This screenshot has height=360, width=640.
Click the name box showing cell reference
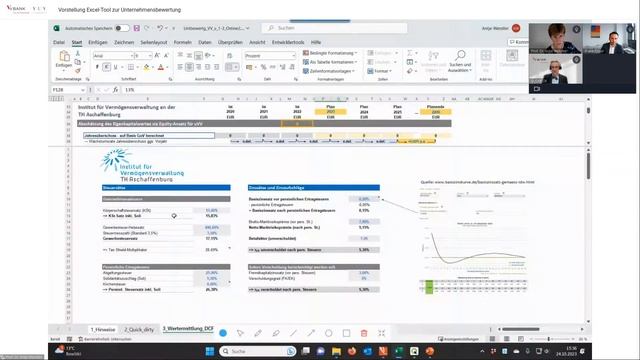click(68, 90)
